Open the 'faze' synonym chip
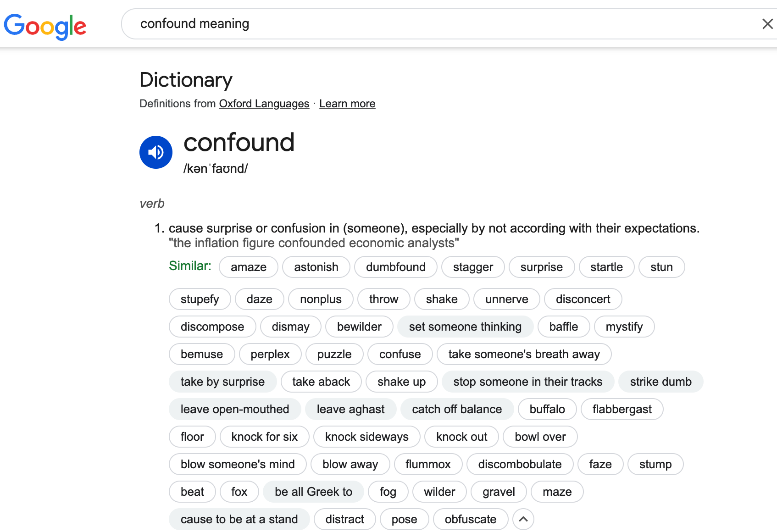 pyautogui.click(x=600, y=464)
